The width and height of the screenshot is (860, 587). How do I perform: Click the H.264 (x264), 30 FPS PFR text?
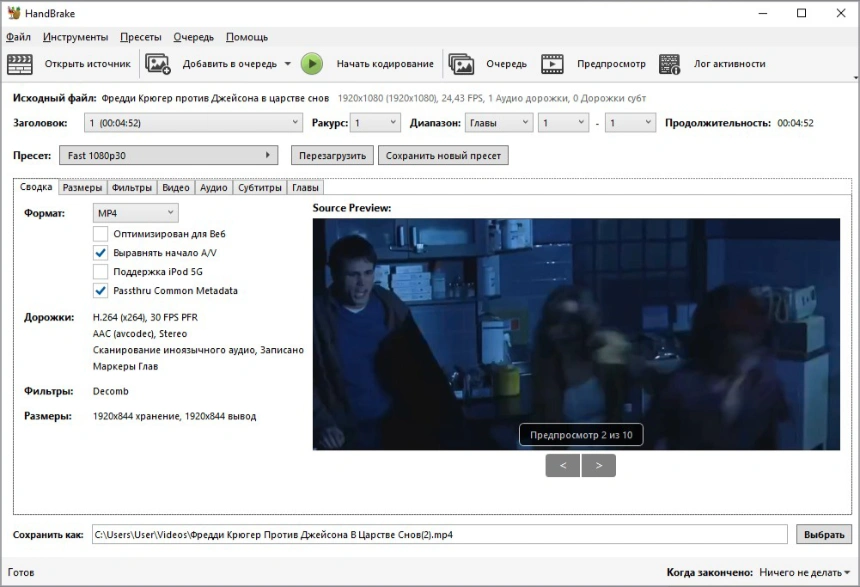pos(145,317)
